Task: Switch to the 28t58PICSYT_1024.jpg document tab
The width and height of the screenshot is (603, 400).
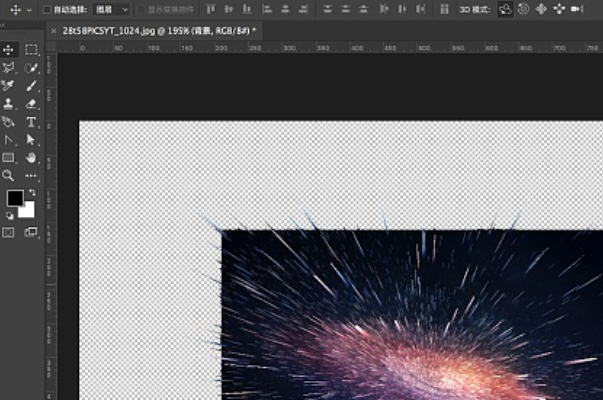Action: [x=159, y=31]
